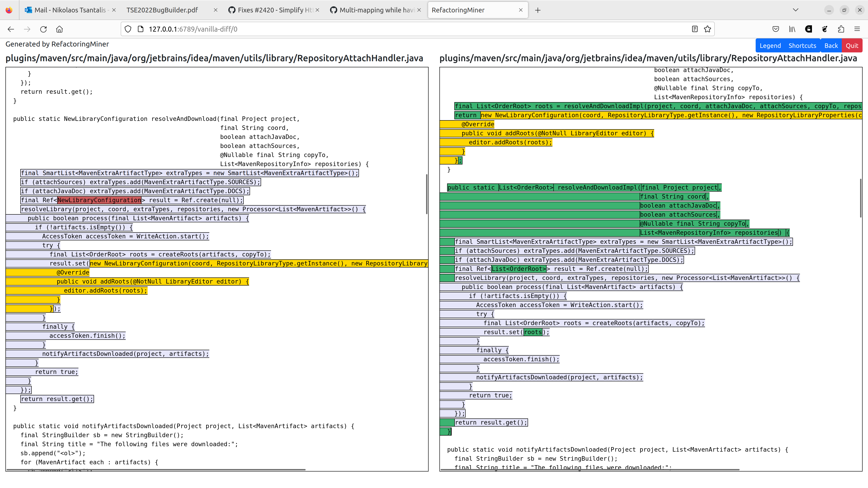This screenshot has height=488, width=868.
Task: Click the DuckDuckGo extension icon
Action: tap(808, 29)
